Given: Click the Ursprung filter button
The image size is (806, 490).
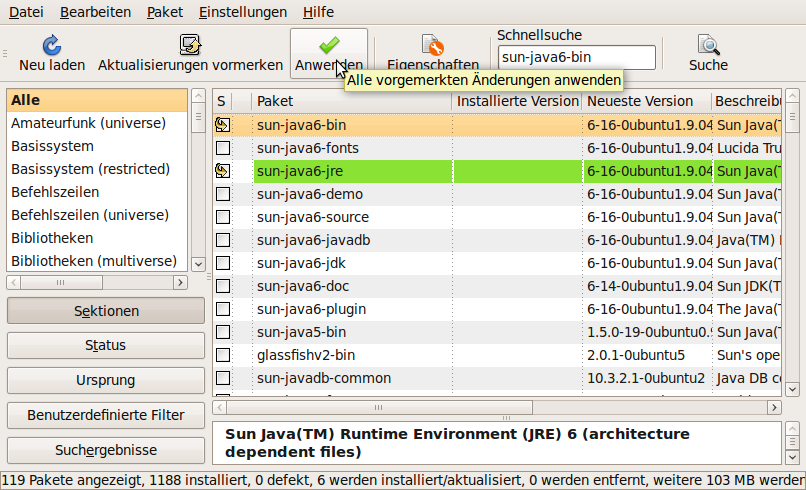Looking at the screenshot, I should [x=106, y=380].
